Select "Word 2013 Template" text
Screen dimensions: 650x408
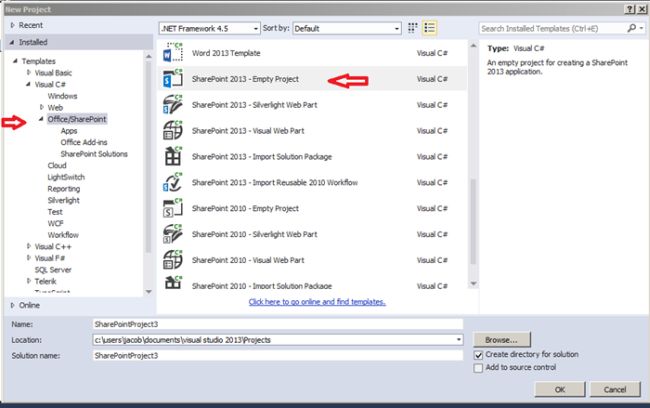pyautogui.click(x=226, y=53)
